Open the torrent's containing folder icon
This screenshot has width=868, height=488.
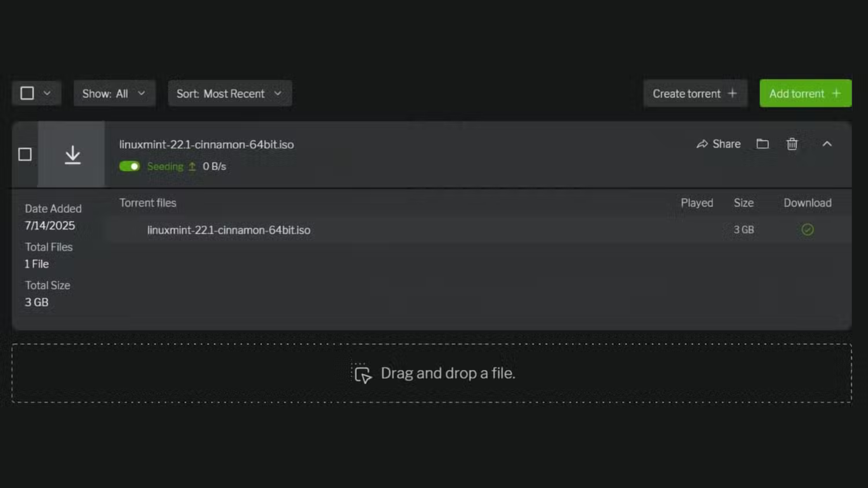[763, 144]
